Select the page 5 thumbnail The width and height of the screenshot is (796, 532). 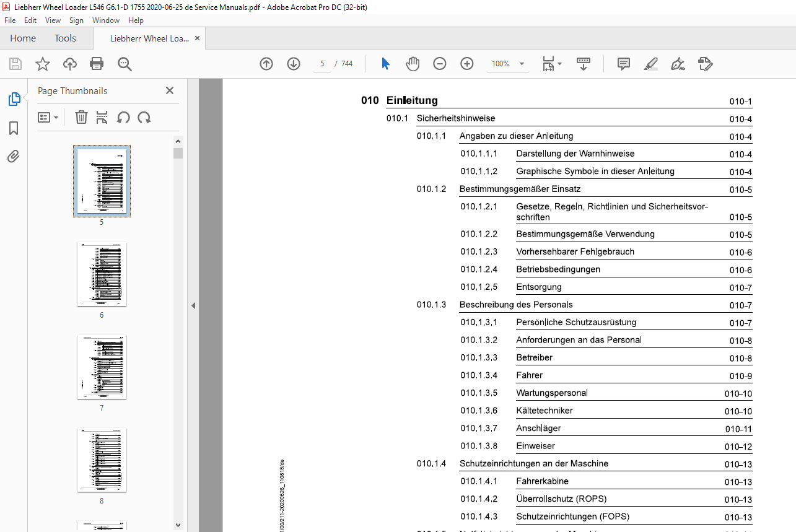(x=102, y=181)
